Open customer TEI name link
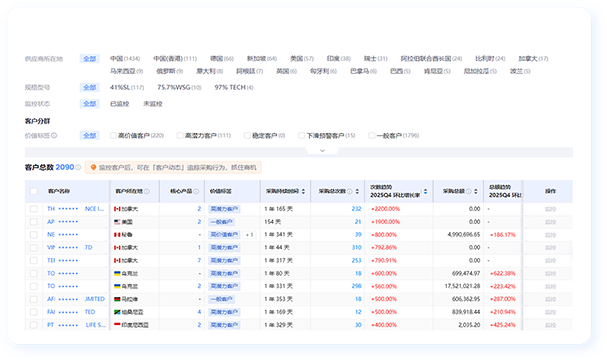Viewport: 607px width, 361px height. [x=62, y=260]
